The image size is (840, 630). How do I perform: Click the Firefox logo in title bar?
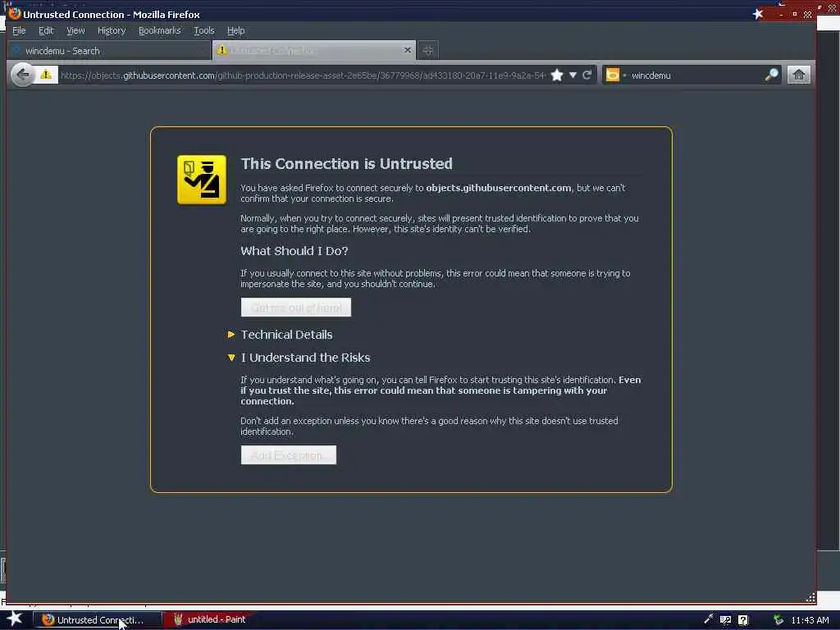[x=15, y=13]
